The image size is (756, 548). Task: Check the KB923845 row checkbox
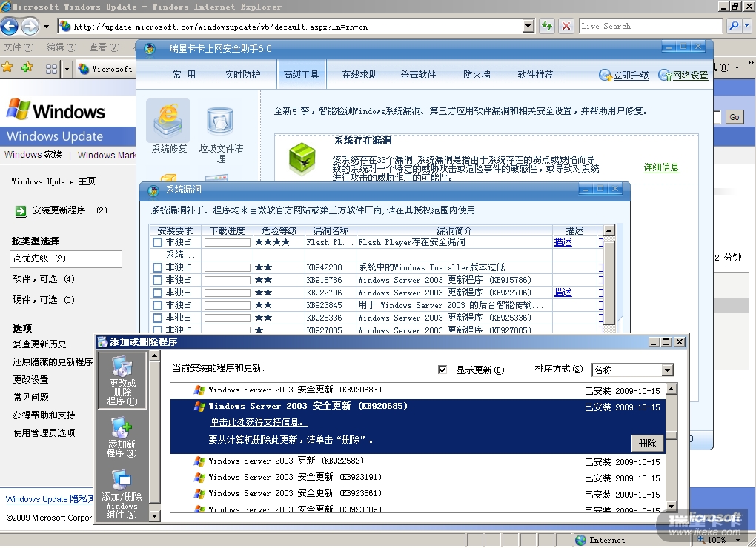click(157, 305)
